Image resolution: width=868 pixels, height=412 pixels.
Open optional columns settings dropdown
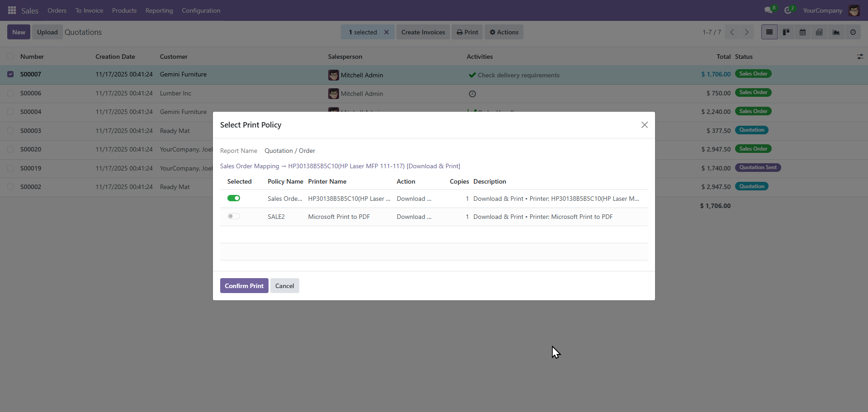(860, 57)
